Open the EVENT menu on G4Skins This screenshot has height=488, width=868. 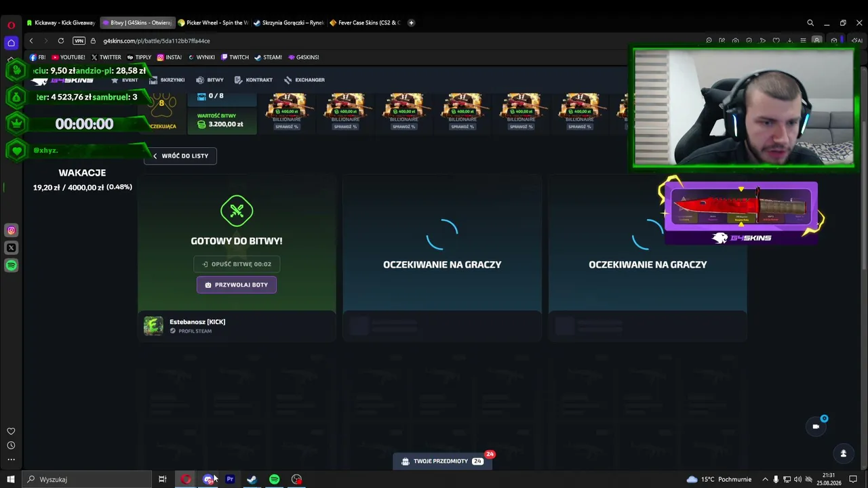click(125, 80)
